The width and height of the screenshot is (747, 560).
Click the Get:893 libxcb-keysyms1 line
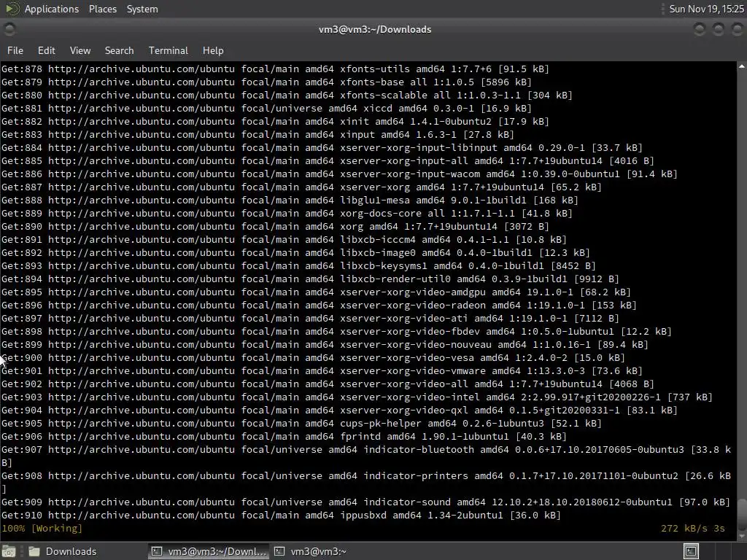tap(298, 265)
